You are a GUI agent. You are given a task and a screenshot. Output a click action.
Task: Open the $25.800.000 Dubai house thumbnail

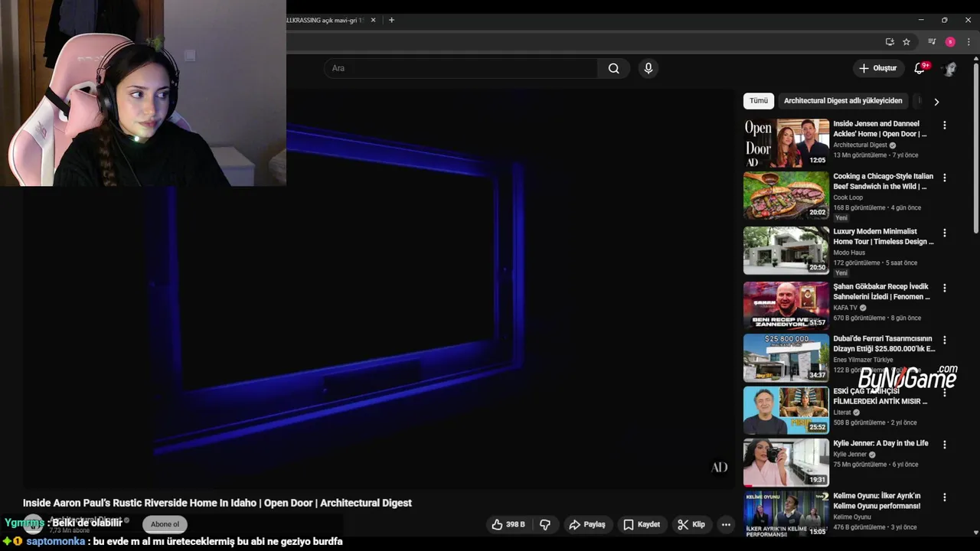click(x=786, y=357)
